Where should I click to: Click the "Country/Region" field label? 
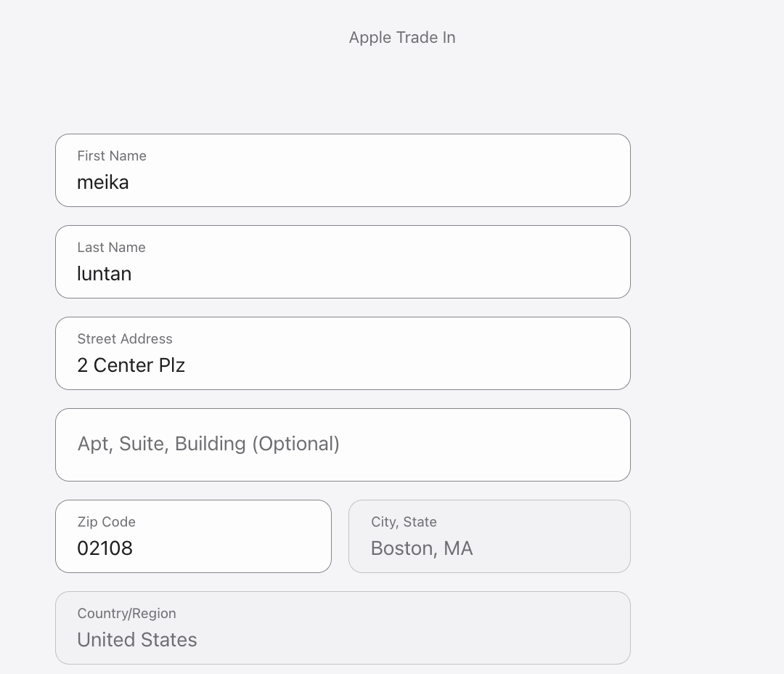pos(127,614)
